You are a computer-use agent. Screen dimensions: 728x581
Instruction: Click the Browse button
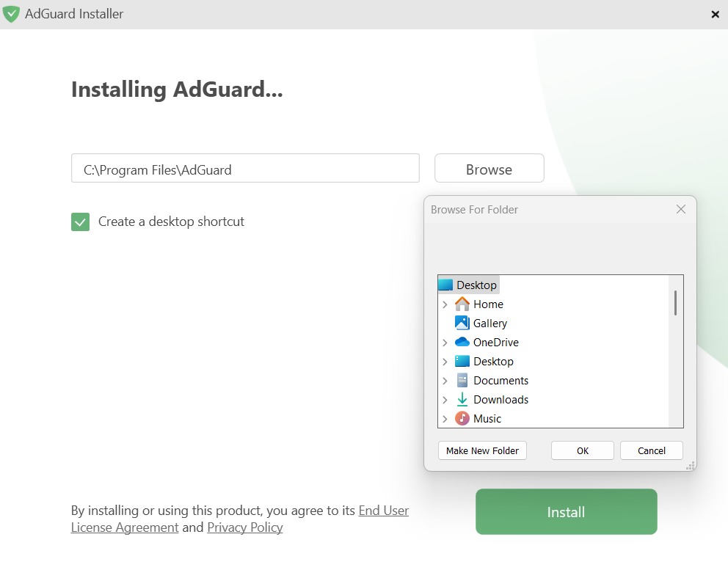tap(489, 169)
